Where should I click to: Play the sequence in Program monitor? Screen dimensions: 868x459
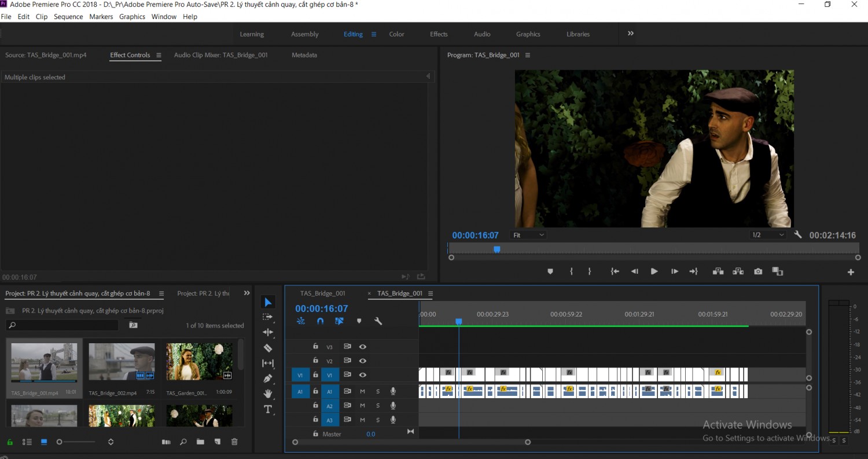click(654, 271)
